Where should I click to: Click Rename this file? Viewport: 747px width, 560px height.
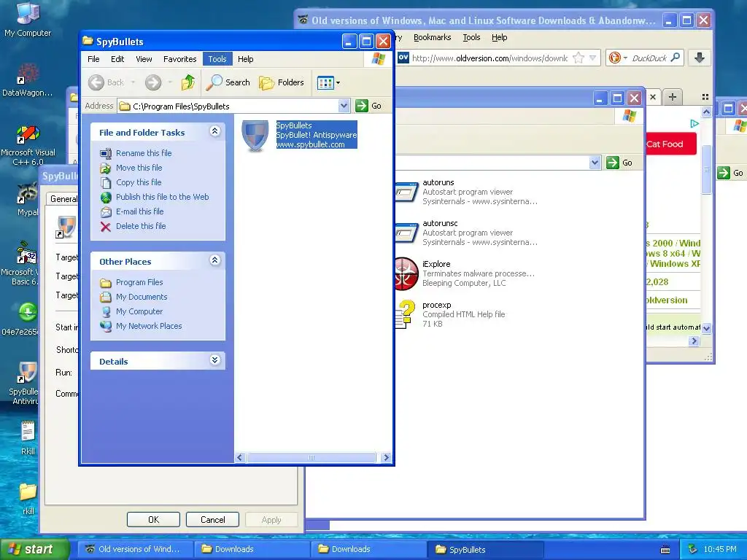click(x=144, y=153)
